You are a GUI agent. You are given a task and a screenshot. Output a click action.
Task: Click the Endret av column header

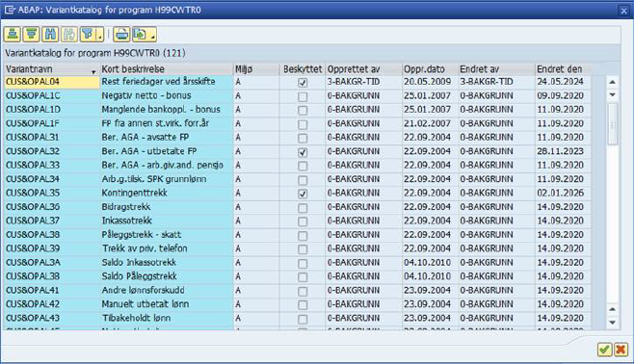click(x=496, y=69)
